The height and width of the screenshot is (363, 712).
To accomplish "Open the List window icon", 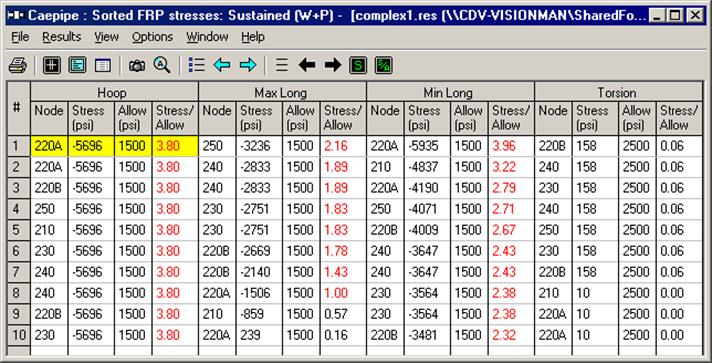I will (103, 66).
